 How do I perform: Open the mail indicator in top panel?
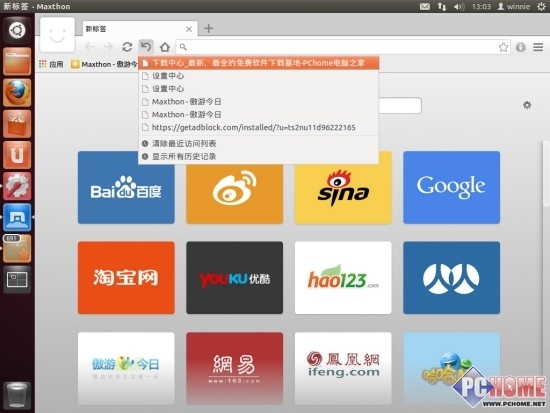click(425, 6)
